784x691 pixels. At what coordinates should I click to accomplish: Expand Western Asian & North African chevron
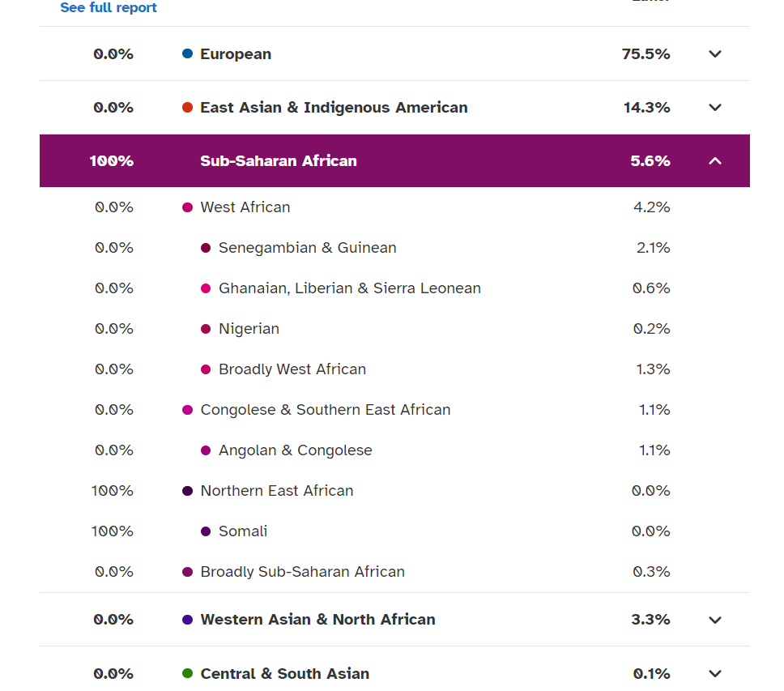click(x=714, y=620)
